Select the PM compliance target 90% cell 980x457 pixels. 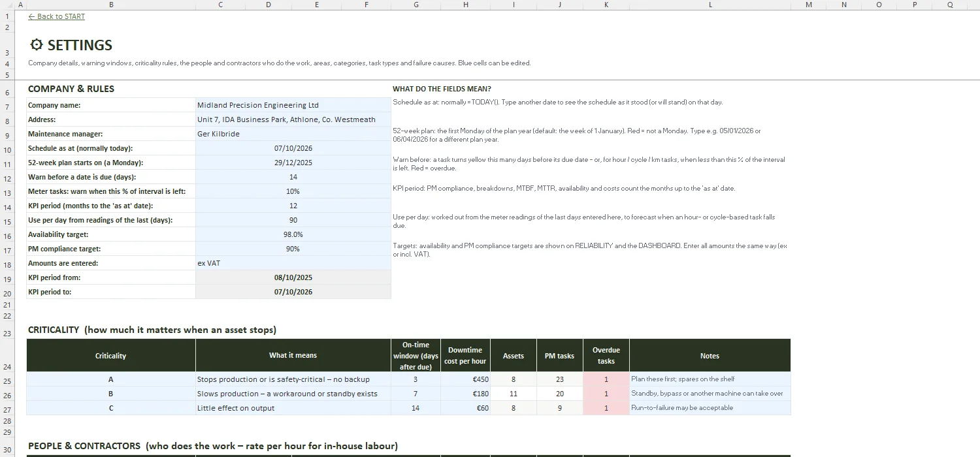point(293,249)
